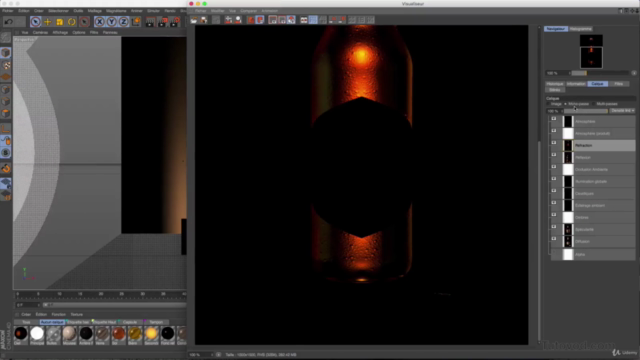Viewport: 640px width, 360px height.
Task: Toggle visibility of Occlusion Ambiante layer
Action: [x=554, y=167]
